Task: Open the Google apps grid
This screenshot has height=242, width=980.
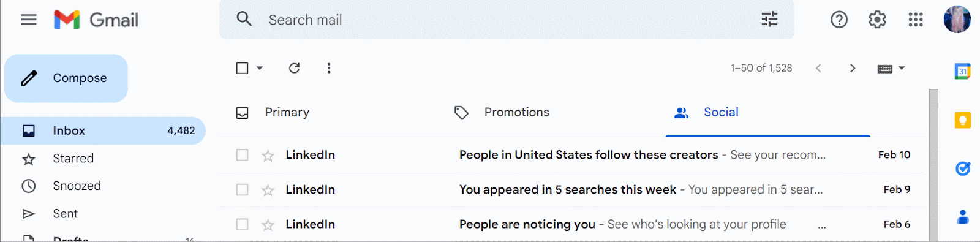Action: tap(916, 20)
